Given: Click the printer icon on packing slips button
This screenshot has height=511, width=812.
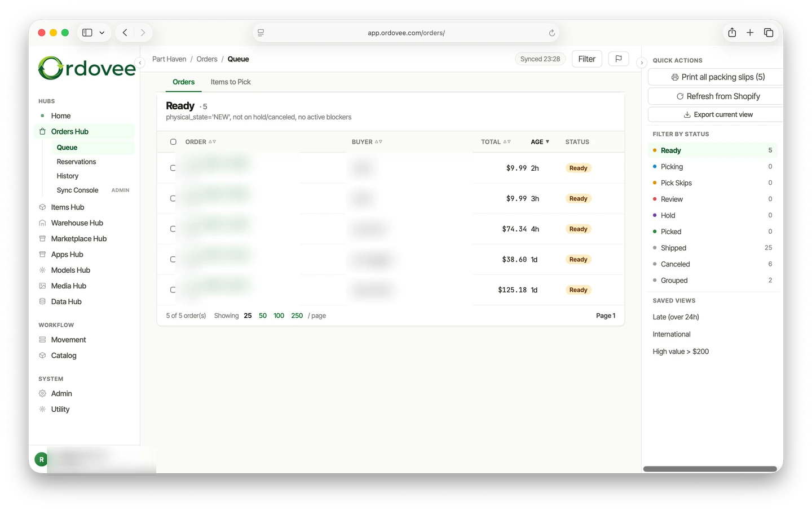Looking at the screenshot, I should click(675, 77).
